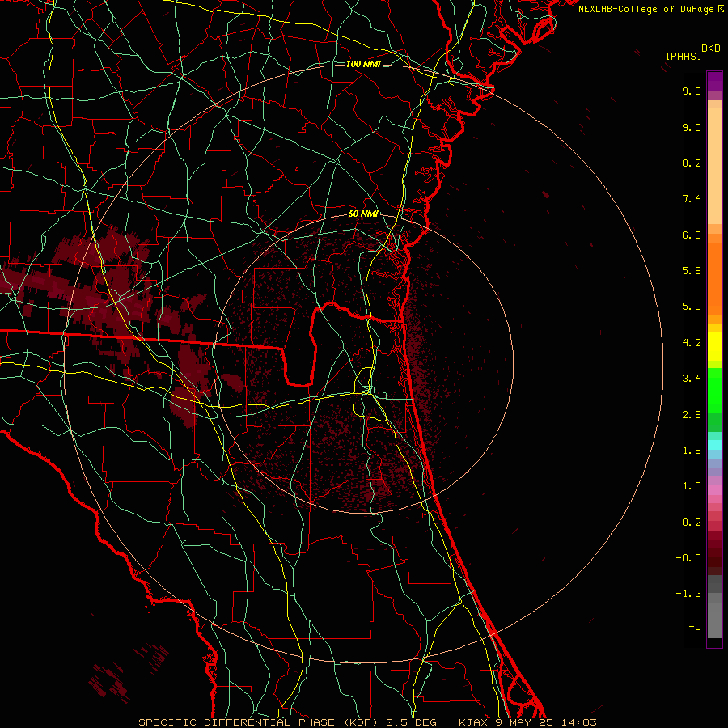The image size is (728, 728).
Task: Click the [PHAS] units label
Action: (684, 57)
